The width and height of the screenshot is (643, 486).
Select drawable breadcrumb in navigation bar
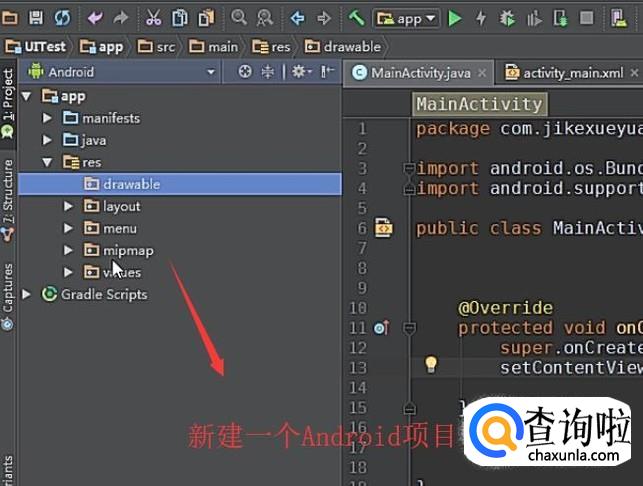343,47
